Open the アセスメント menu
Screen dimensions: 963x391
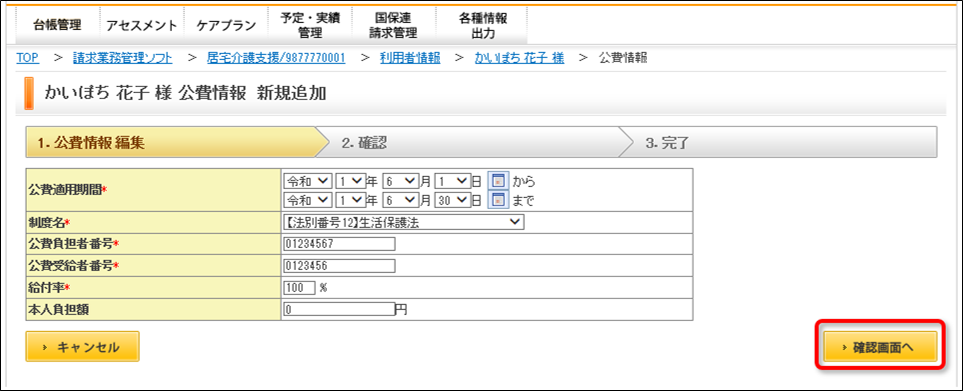[141, 25]
